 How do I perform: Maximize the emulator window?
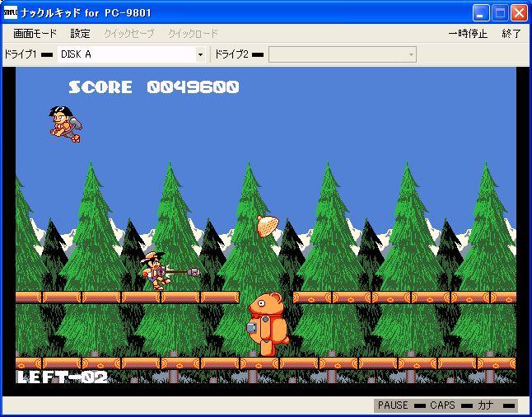tap(500, 13)
